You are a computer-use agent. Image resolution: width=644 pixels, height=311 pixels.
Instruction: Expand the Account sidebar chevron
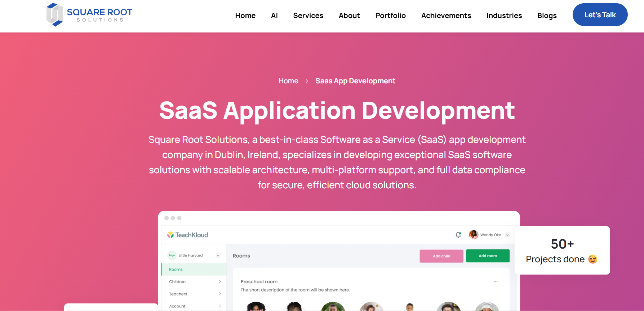(220, 306)
